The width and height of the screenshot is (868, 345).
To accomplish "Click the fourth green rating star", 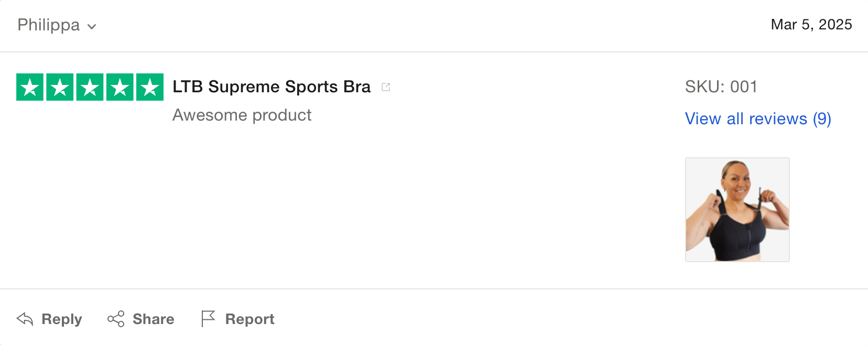I will 120,87.
